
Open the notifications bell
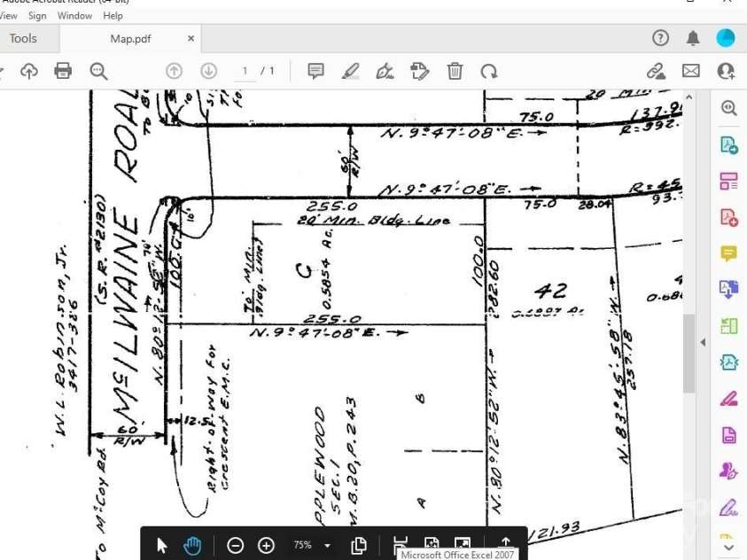[693, 38]
